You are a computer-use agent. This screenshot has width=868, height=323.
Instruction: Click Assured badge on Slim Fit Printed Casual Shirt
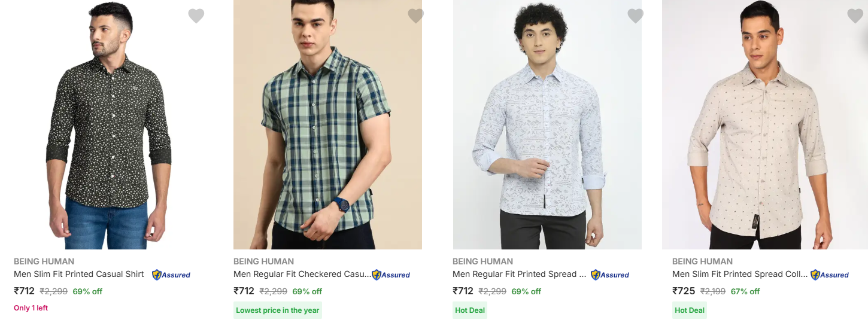(x=171, y=275)
